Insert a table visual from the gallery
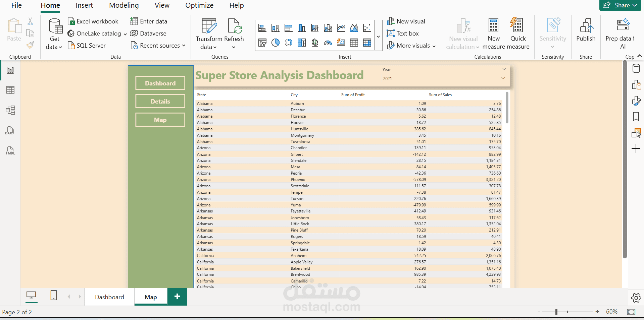Viewport: 644px width, 320px height. 354,43
